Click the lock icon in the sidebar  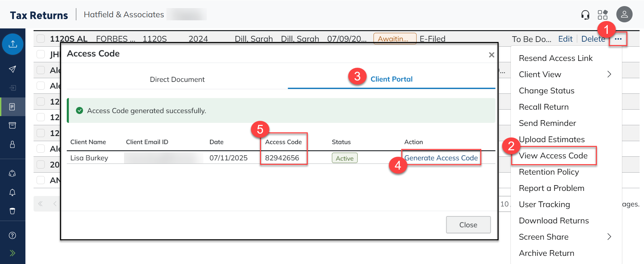(13, 145)
